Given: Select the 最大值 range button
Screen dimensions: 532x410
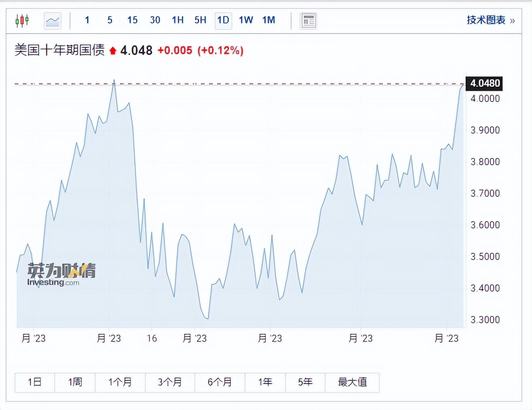Looking at the screenshot, I should 352,382.
